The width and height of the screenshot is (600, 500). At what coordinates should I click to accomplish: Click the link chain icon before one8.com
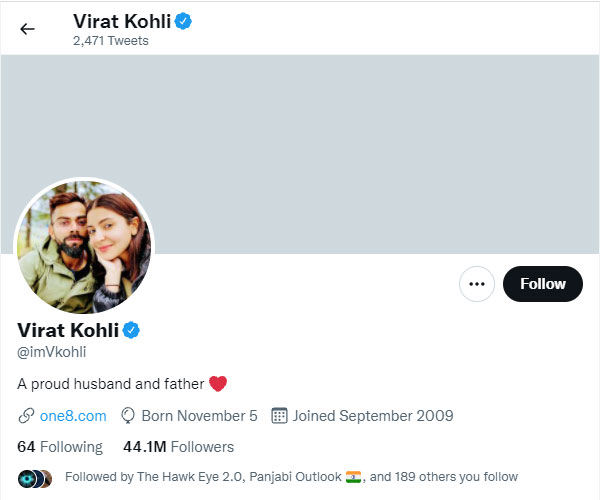(x=27, y=415)
